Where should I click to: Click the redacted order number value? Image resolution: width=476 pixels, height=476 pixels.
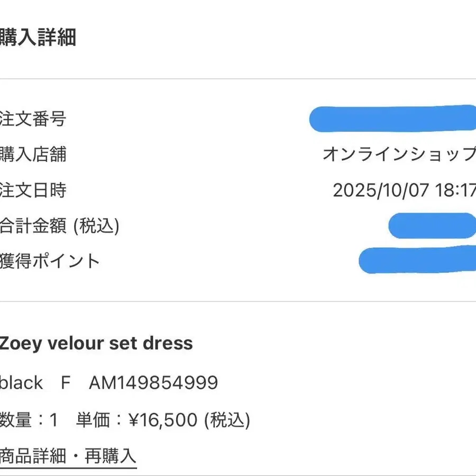point(392,119)
